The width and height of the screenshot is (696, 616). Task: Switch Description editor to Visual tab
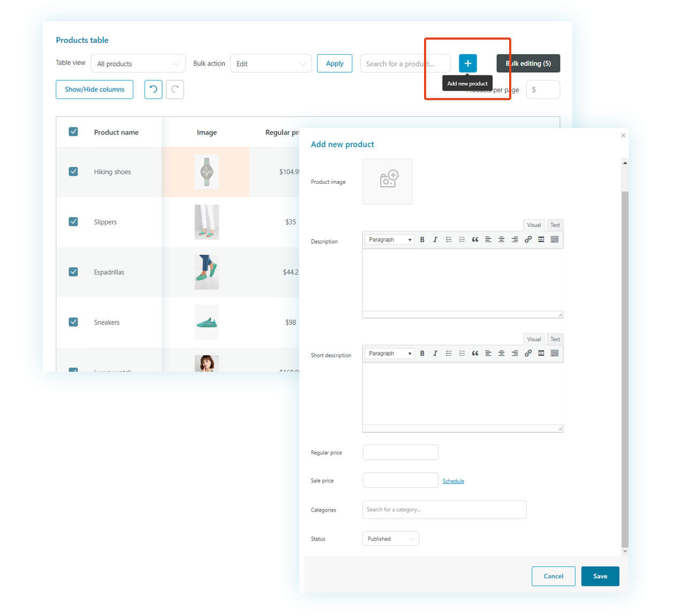(x=534, y=225)
